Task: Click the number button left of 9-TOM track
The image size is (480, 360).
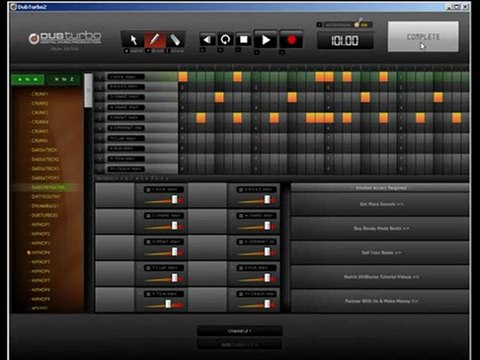Action: click(x=100, y=159)
